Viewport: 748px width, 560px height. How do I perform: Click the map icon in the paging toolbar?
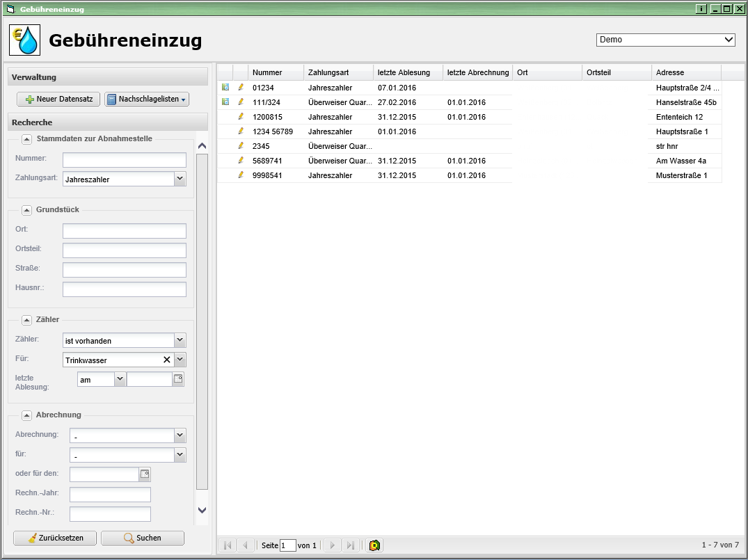coord(375,545)
